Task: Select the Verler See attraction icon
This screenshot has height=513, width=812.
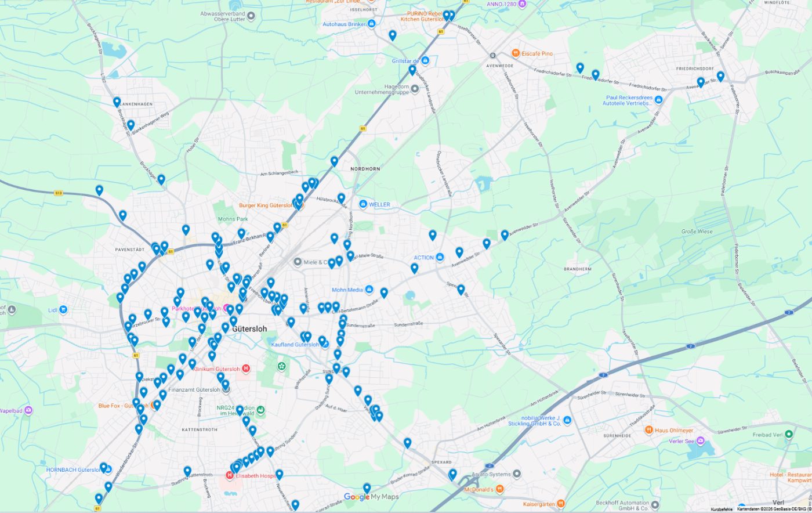Action: (x=700, y=441)
